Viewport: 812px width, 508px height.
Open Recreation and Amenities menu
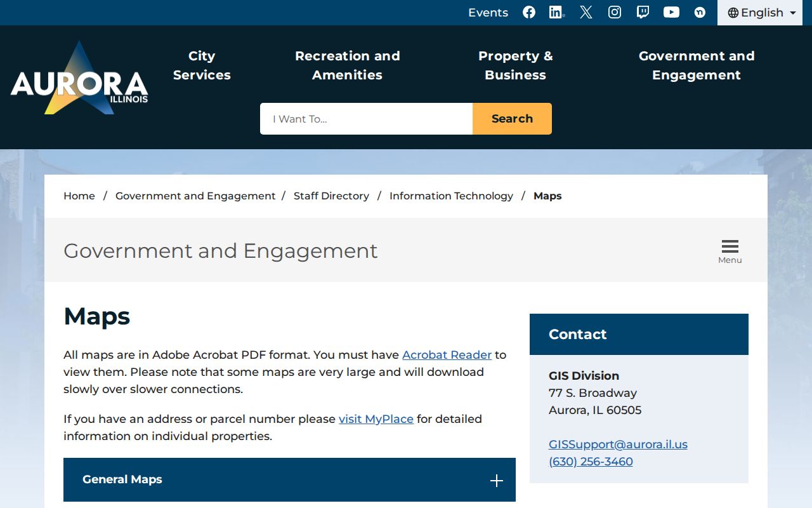click(x=348, y=65)
